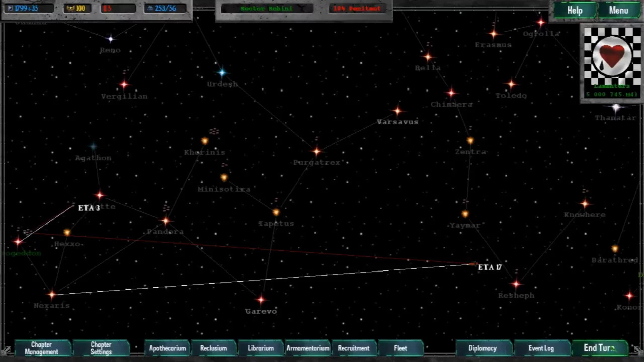The height and width of the screenshot is (362, 644).
Task: Click the Bella star system
Action: point(428,57)
